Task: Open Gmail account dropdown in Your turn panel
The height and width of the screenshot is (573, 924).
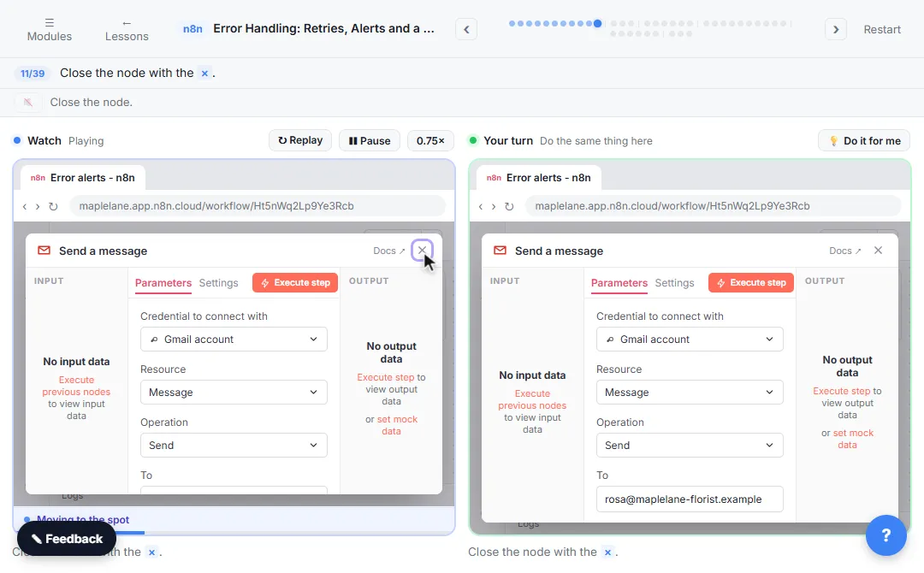Action: coord(690,340)
